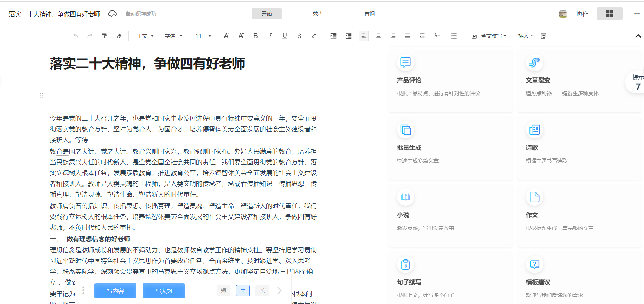
Task: Click the find-in-document icon
Action: coord(544,36)
